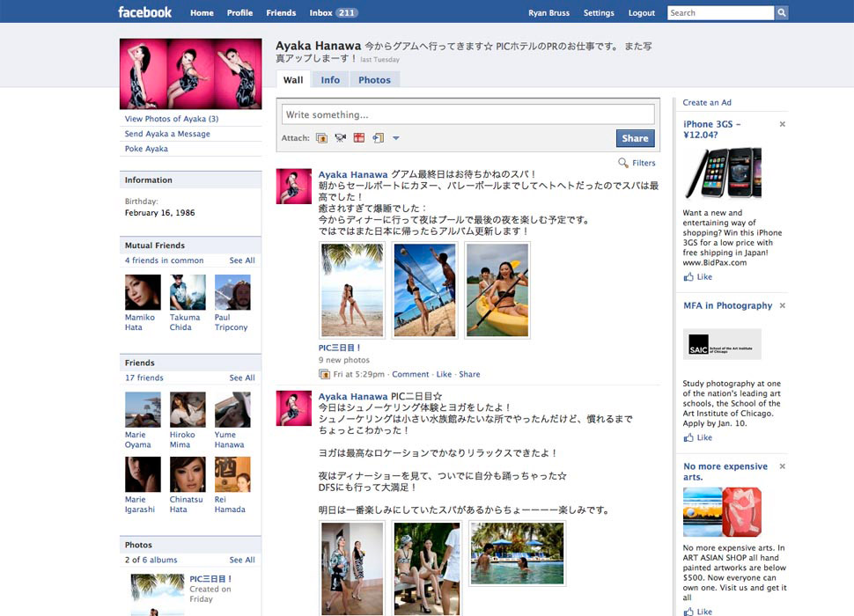The width and height of the screenshot is (854, 616).
Task: Open Rei Hamada's profile thumbnail
Action: (232, 474)
